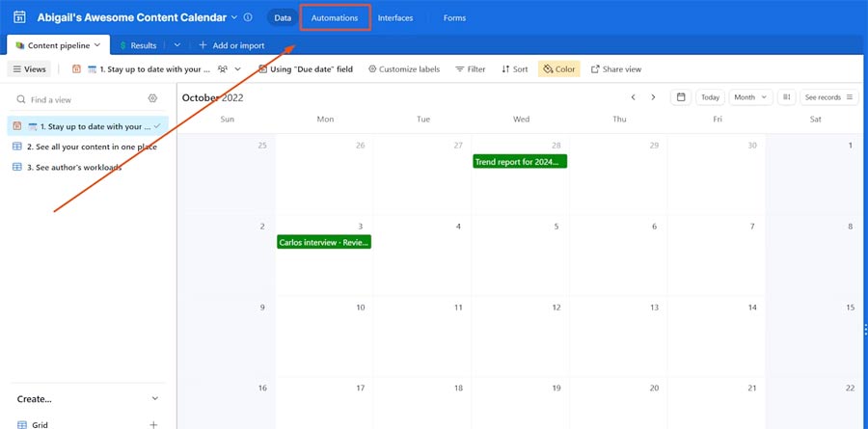
Task: Click the plus icon next to Grid
Action: [153, 424]
